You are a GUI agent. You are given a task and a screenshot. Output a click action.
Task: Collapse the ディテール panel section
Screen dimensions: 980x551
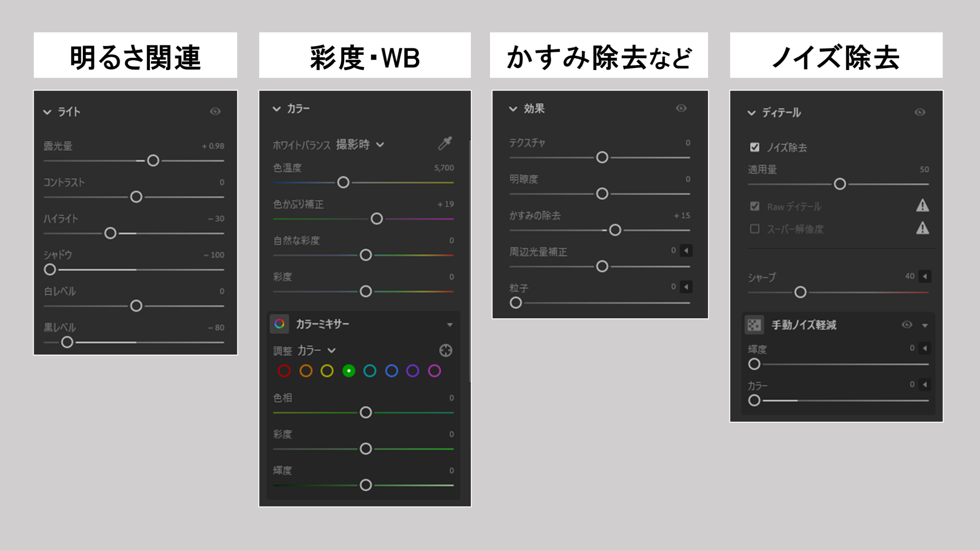[x=751, y=113]
